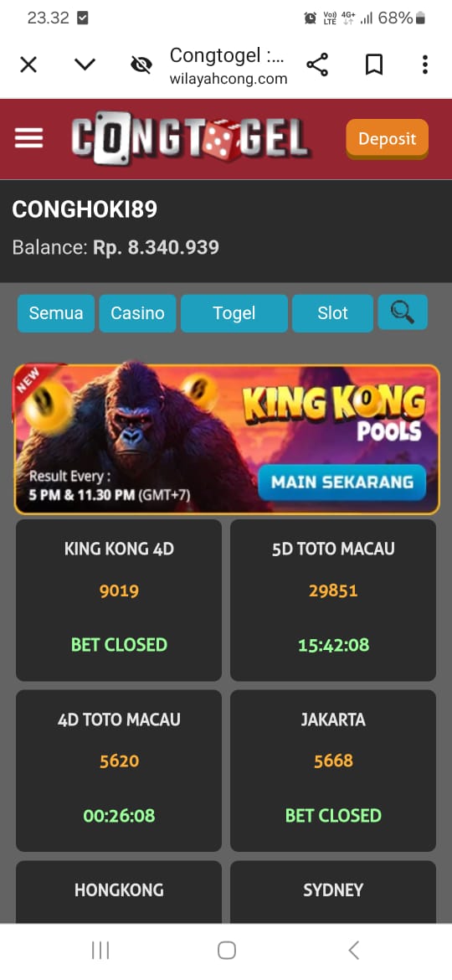Viewport: 452px width, 980px height.
Task: Share the page via share icon
Action: coord(317,64)
